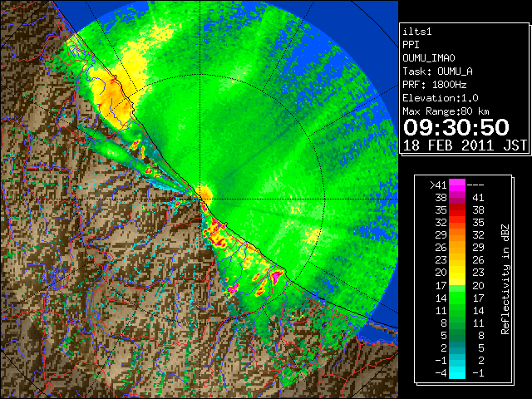This screenshot has height=399, width=532.
Task: Click the ilts1 label
Action: click(417, 32)
